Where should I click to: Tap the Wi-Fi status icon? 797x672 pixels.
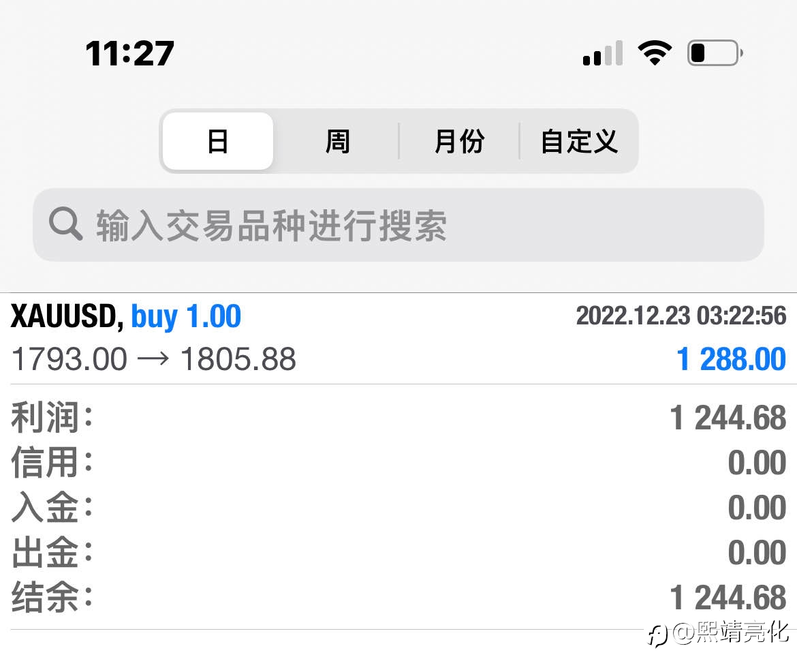click(x=655, y=52)
